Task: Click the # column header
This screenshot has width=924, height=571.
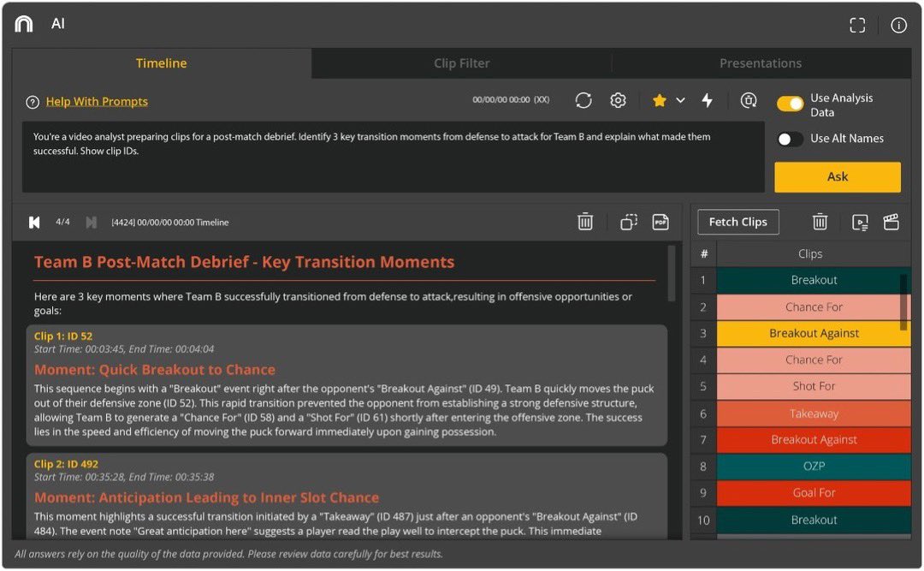Action: point(703,253)
